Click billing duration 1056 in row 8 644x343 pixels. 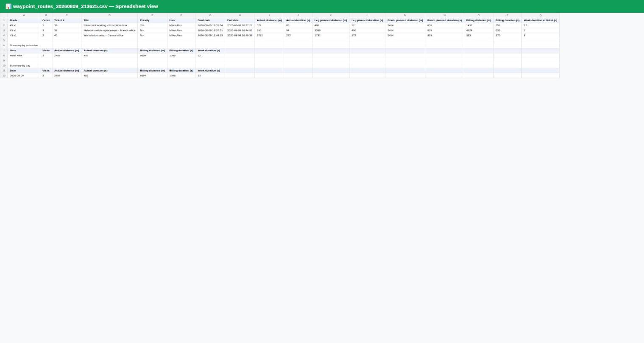(x=181, y=56)
